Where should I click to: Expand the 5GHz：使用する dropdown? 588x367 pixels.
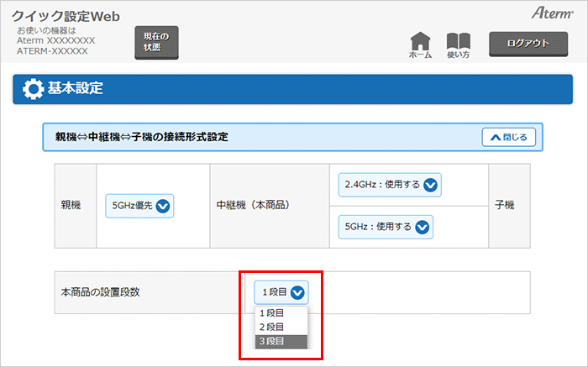coord(384,226)
